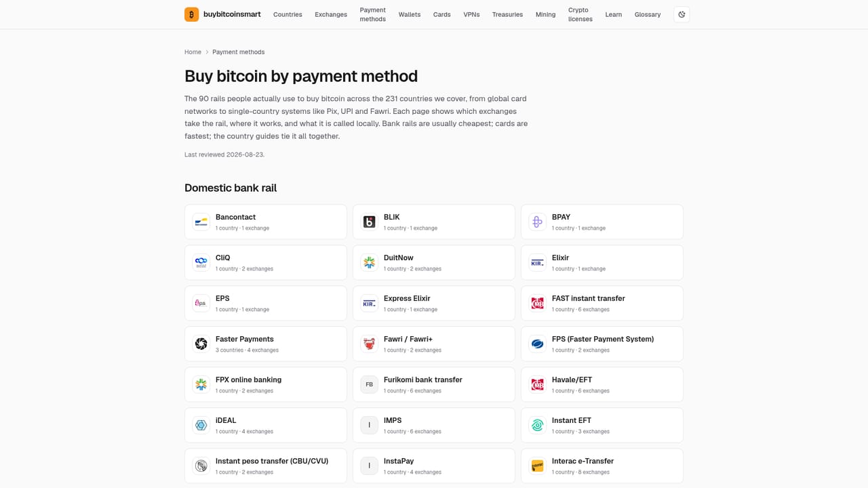
Task: Click the FAST instant transfer logo icon
Action: point(537,303)
